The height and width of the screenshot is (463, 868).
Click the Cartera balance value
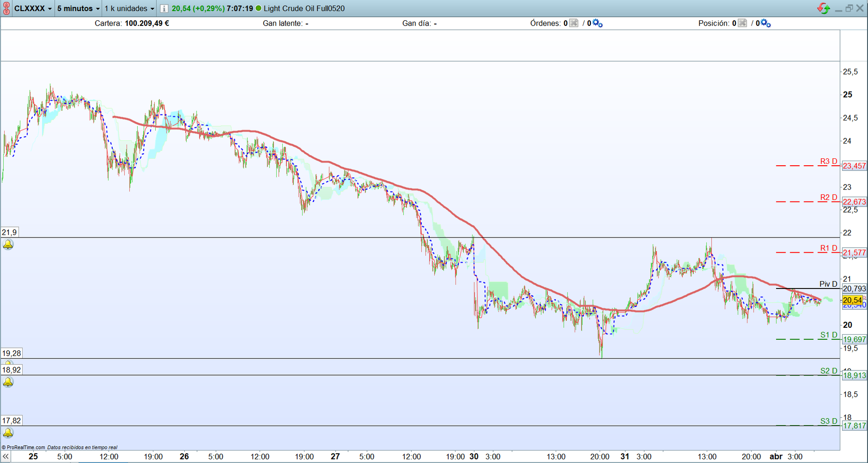147,23
